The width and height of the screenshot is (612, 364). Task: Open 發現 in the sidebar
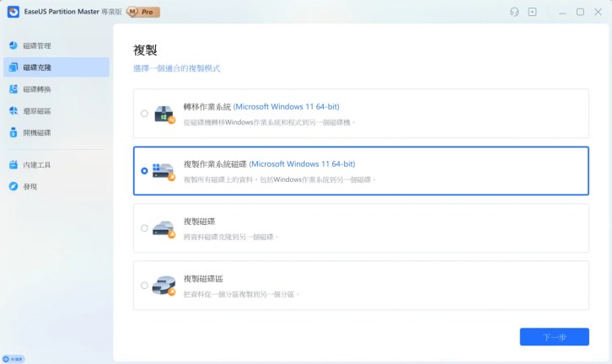[x=56, y=186]
